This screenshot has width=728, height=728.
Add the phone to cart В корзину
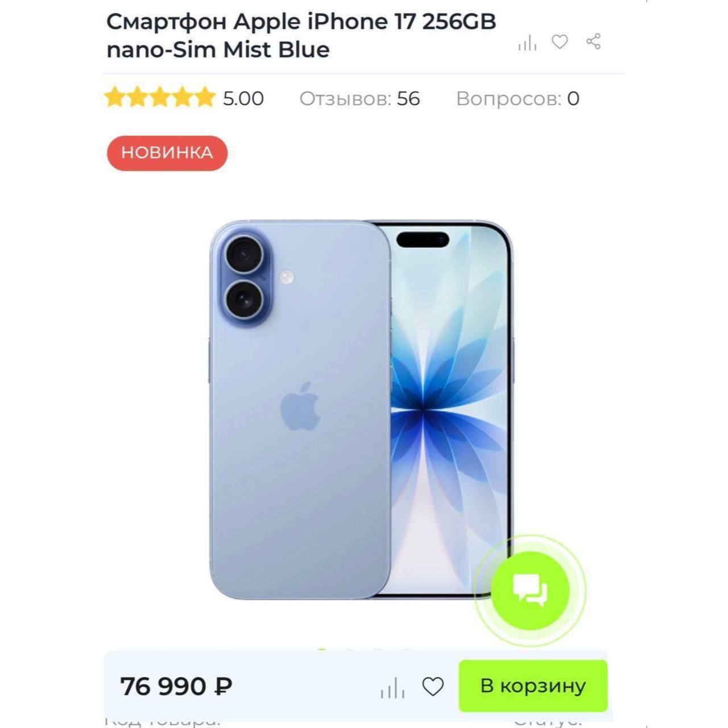533,685
